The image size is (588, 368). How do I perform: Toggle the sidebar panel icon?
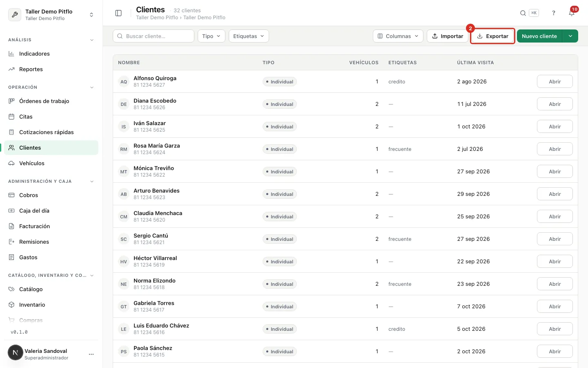(x=118, y=13)
